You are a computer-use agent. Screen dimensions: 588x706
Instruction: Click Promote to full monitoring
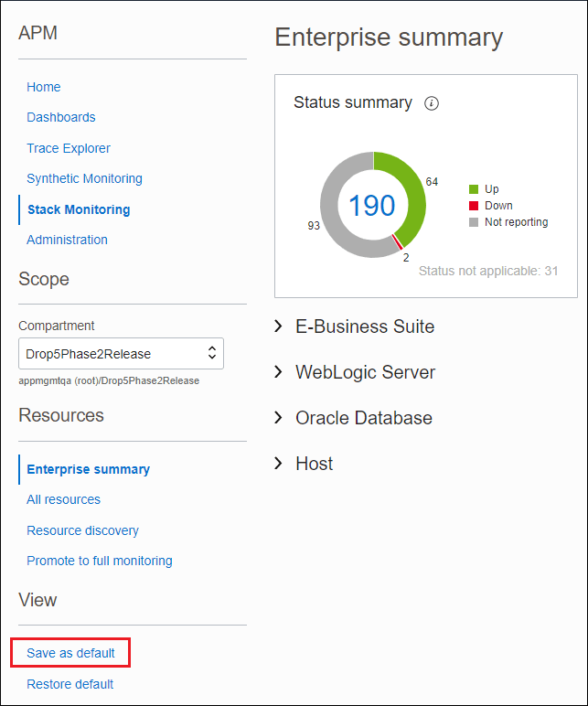tap(99, 561)
